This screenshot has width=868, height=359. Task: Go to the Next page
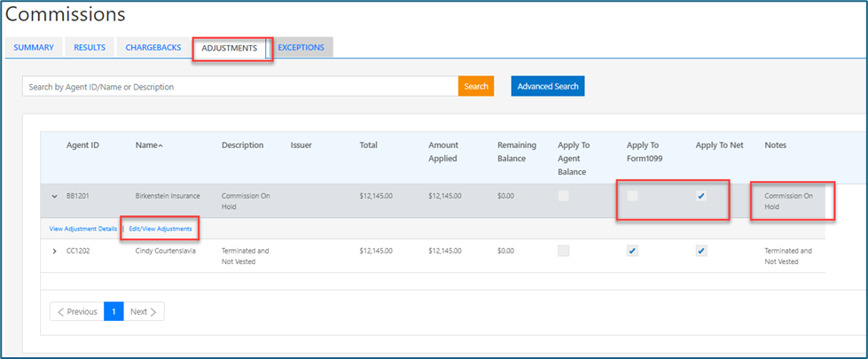(x=144, y=312)
